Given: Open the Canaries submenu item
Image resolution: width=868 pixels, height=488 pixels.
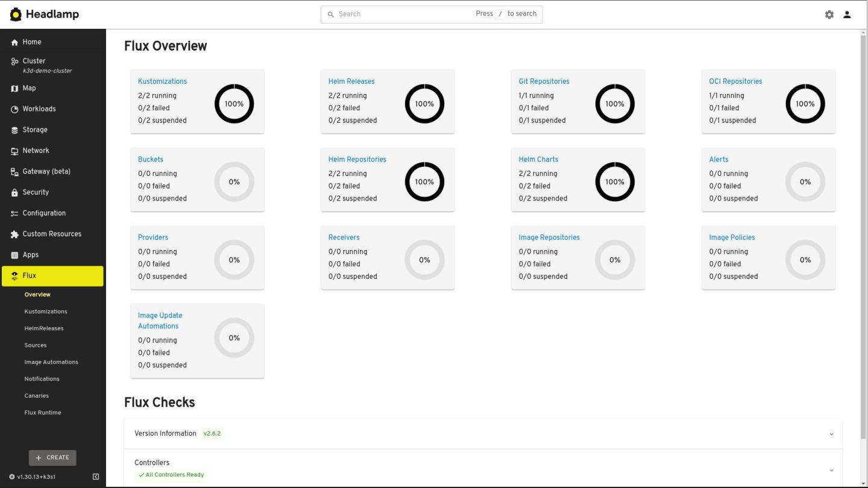Looking at the screenshot, I should (x=37, y=396).
